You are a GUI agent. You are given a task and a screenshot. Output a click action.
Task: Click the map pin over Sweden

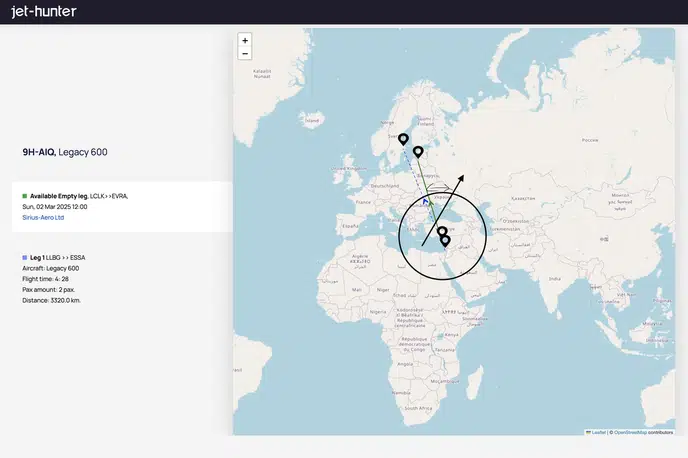coord(403,139)
